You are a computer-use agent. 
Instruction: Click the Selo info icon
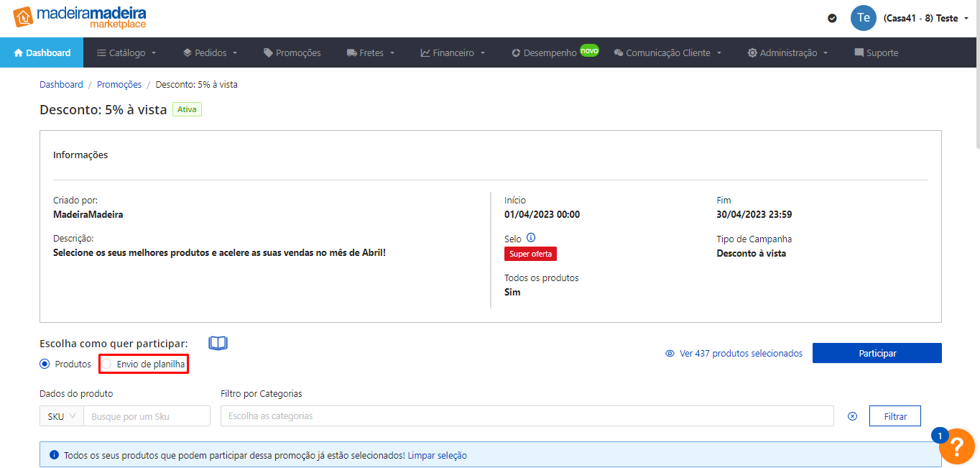coord(531,238)
